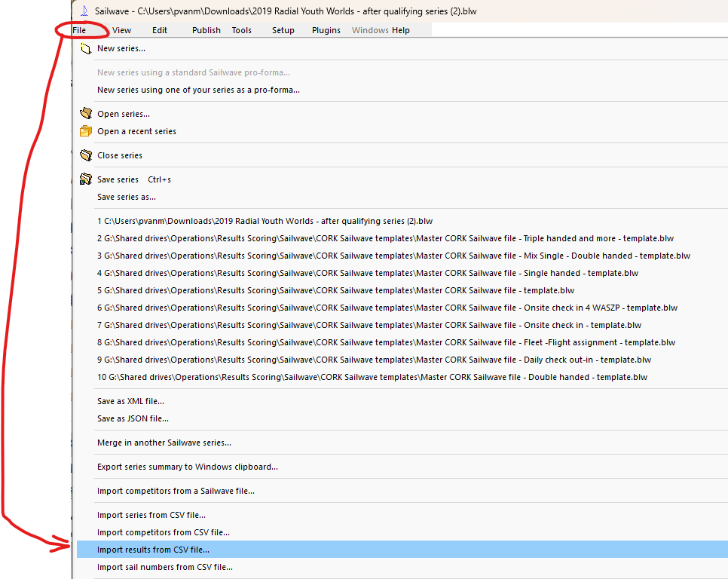Click the New series folder icon
728x579 pixels.
tap(85, 48)
